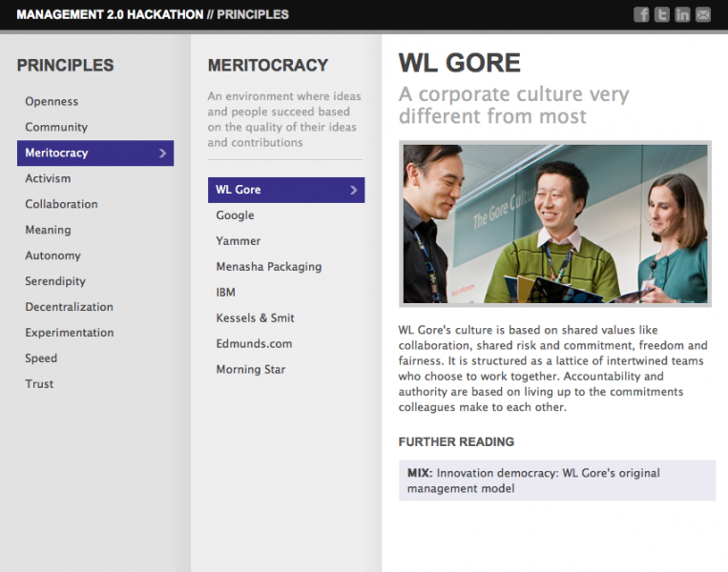Open the Collaboration principle
The height and width of the screenshot is (572, 728).
pyautogui.click(x=61, y=204)
